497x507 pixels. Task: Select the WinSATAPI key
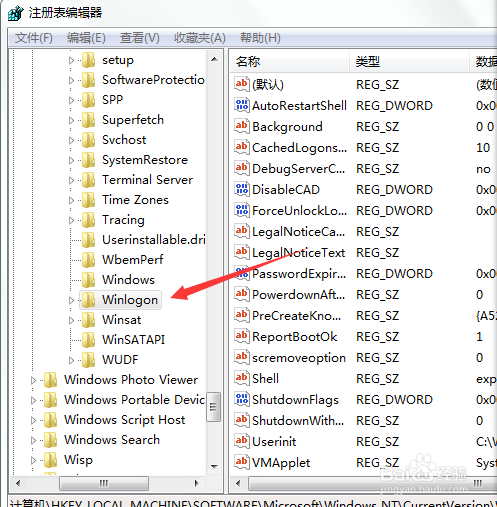click(x=133, y=340)
